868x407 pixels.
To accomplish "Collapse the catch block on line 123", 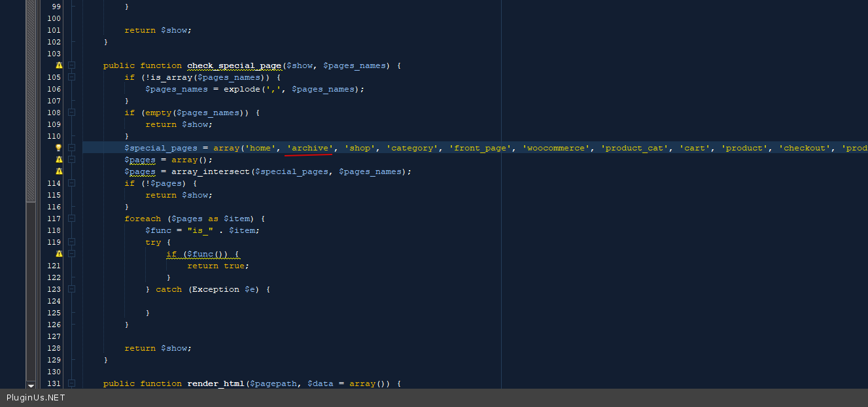I will pyautogui.click(x=71, y=289).
